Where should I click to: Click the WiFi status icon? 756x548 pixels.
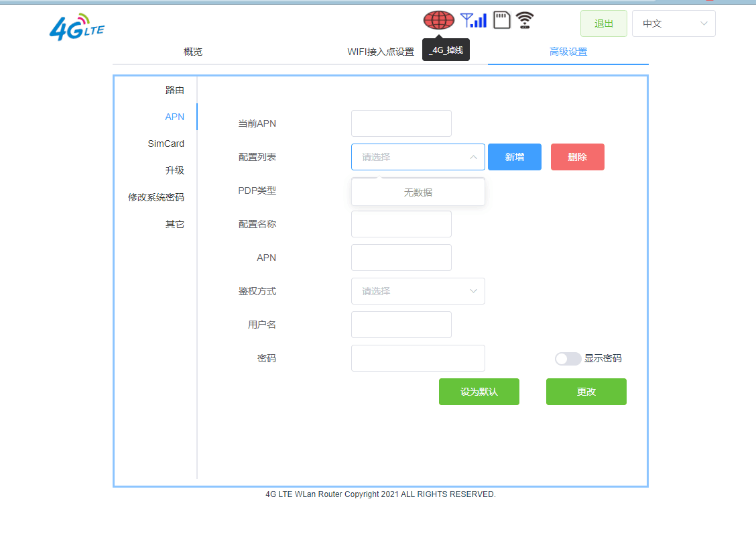(x=525, y=21)
